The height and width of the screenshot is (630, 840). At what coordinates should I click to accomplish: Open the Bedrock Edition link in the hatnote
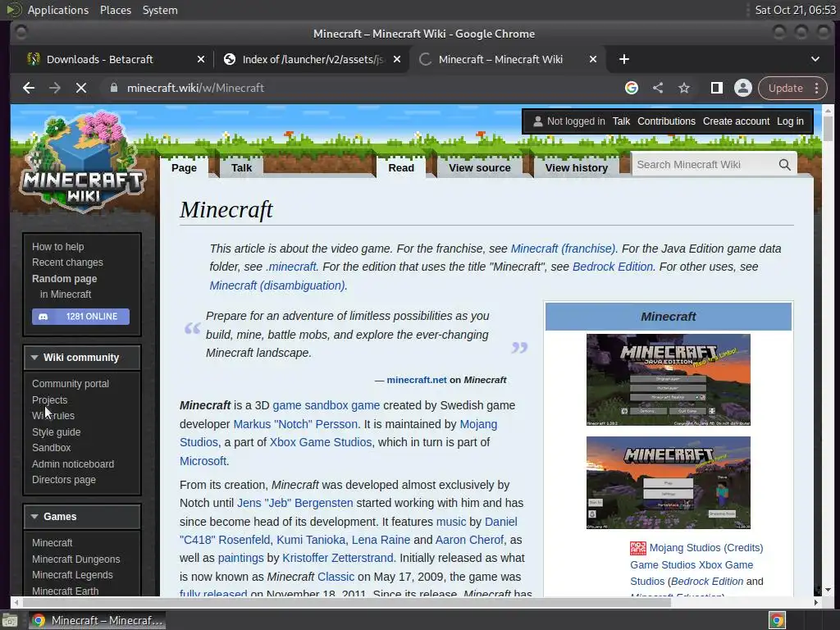[612, 267]
